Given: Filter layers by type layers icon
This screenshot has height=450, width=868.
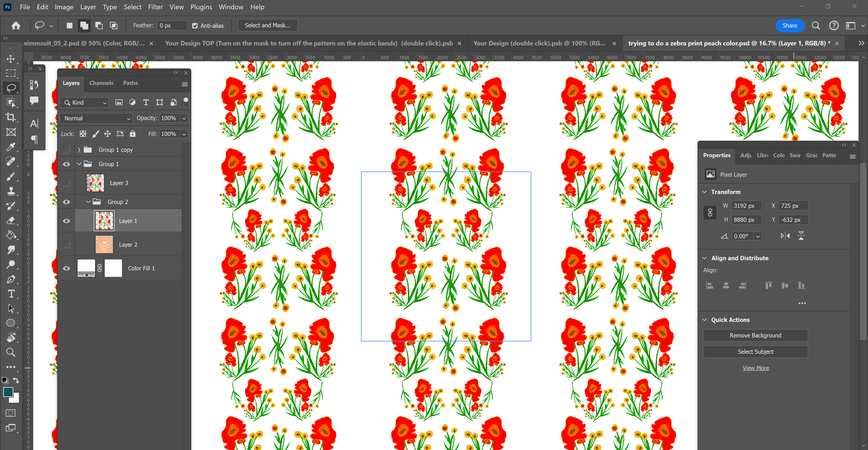Looking at the screenshot, I should click(x=146, y=102).
